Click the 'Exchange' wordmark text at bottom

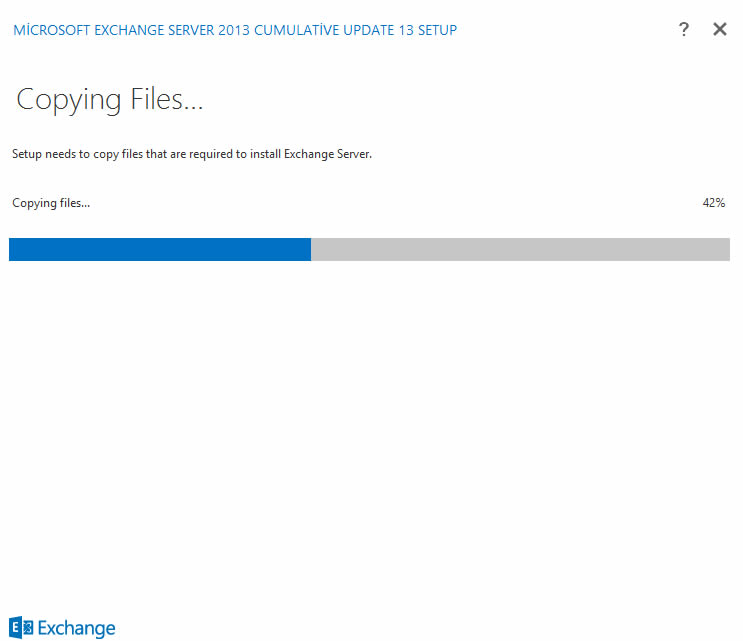pyautogui.click(x=76, y=629)
